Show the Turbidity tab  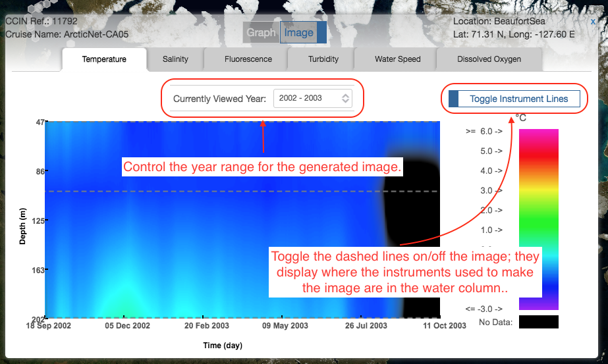pos(323,59)
